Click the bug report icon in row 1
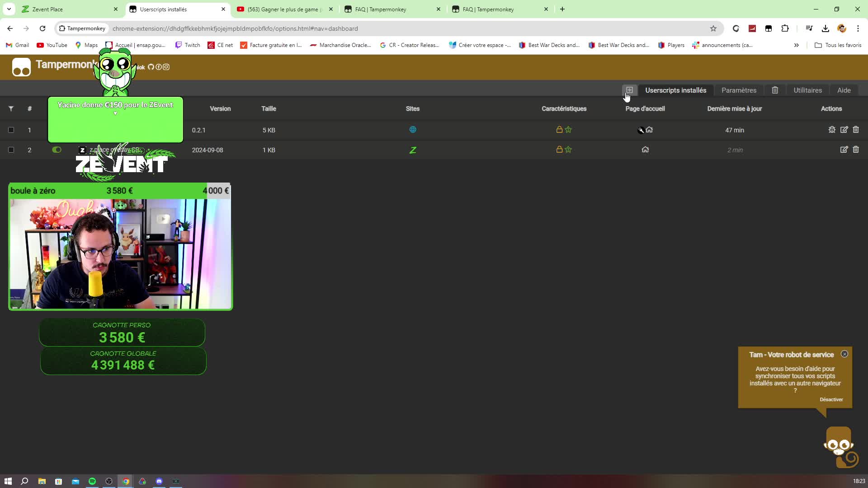Image resolution: width=868 pixels, height=488 pixels. [x=832, y=130]
